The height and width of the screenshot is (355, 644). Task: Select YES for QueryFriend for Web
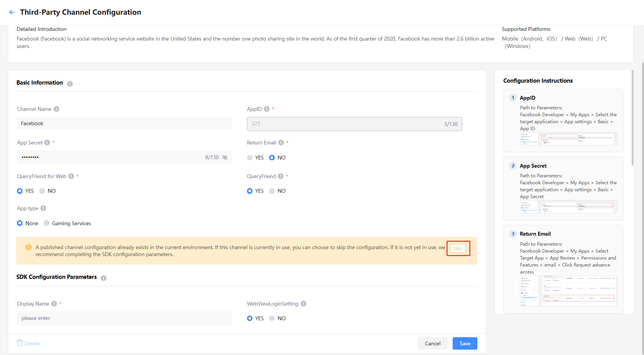click(x=20, y=191)
